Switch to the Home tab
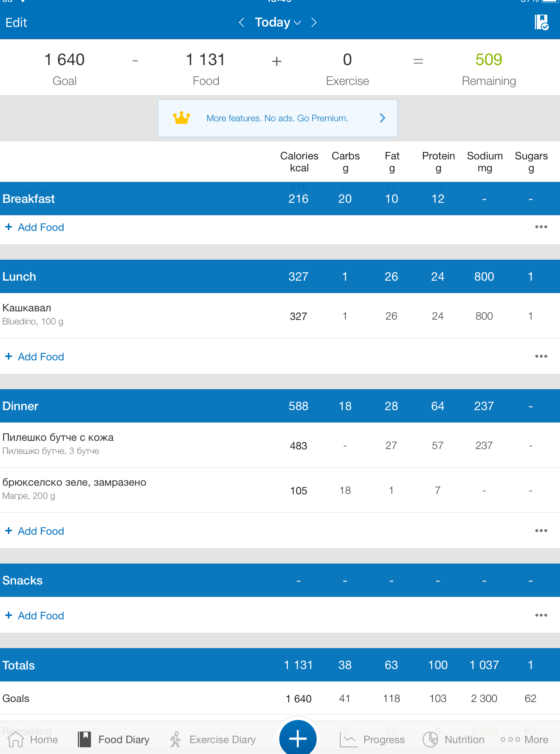 click(x=33, y=739)
